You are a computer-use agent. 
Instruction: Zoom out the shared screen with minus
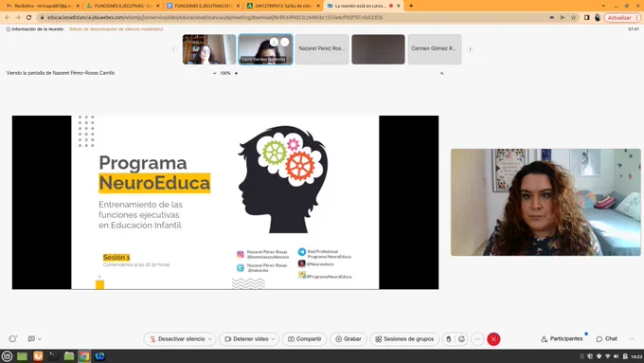click(214, 73)
